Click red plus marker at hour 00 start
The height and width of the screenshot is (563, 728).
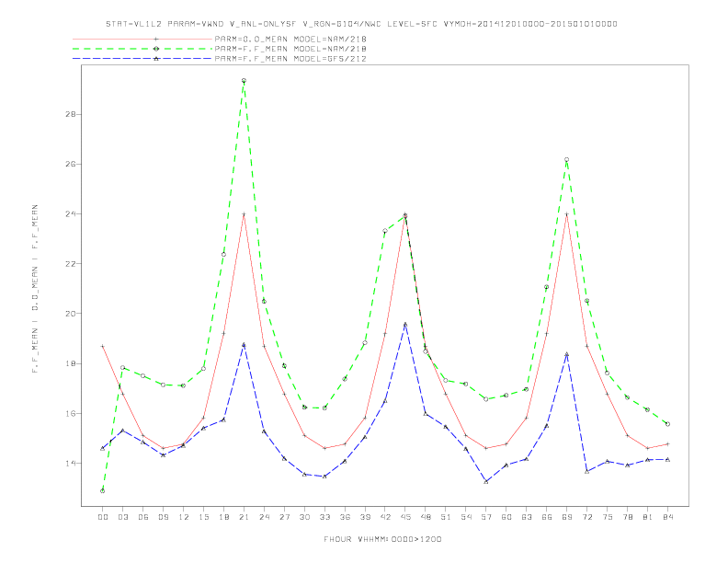click(103, 347)
